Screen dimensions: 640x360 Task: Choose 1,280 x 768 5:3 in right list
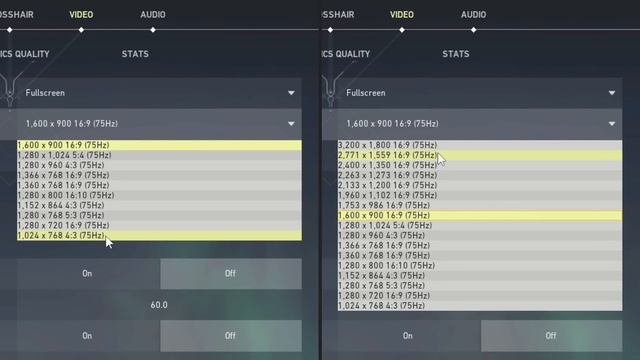pyautogui.click(x=480, y=285)
